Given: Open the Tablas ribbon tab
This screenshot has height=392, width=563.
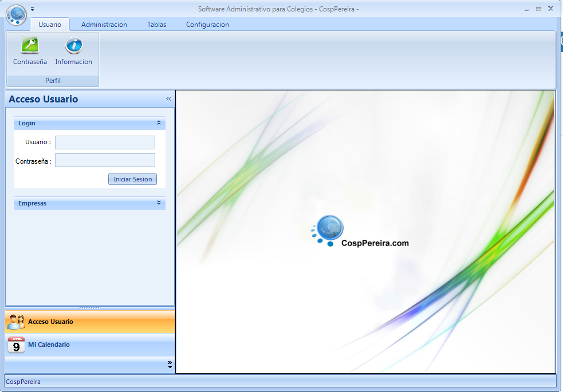Looking at the screenshot, I should (156, 25).
